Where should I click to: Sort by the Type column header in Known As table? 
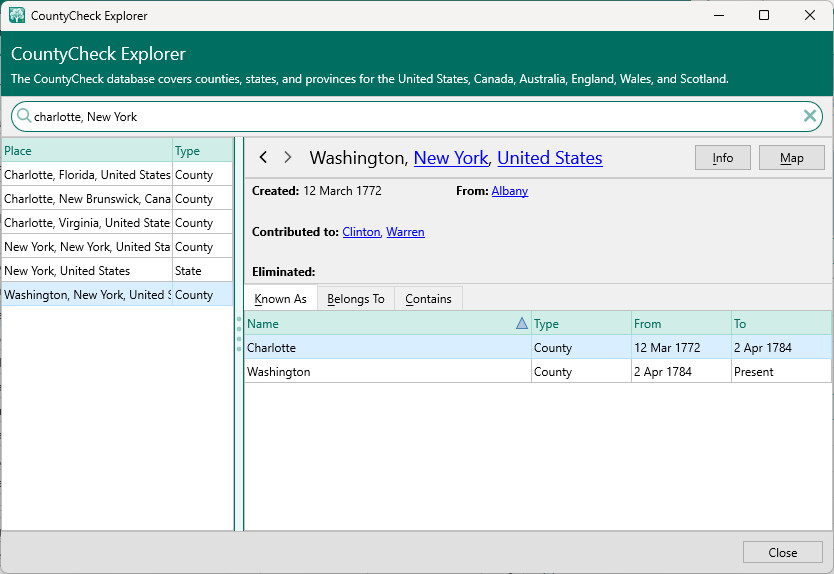[581, 323]
